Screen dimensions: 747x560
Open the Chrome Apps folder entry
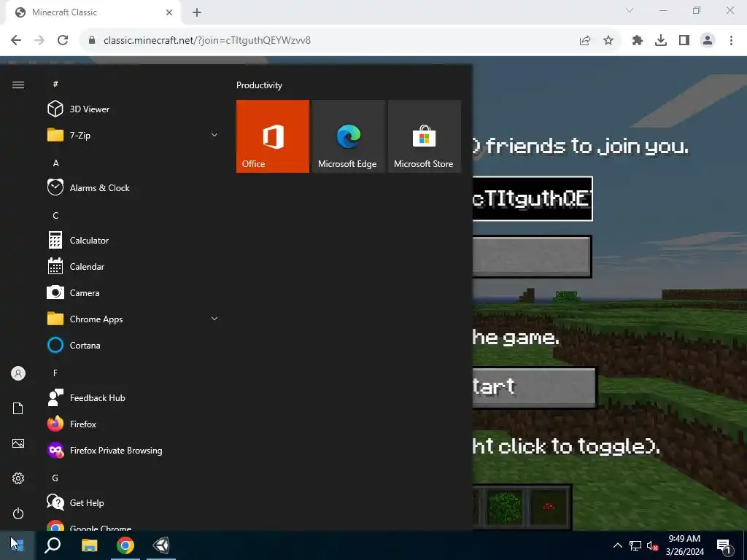[133, 319]
